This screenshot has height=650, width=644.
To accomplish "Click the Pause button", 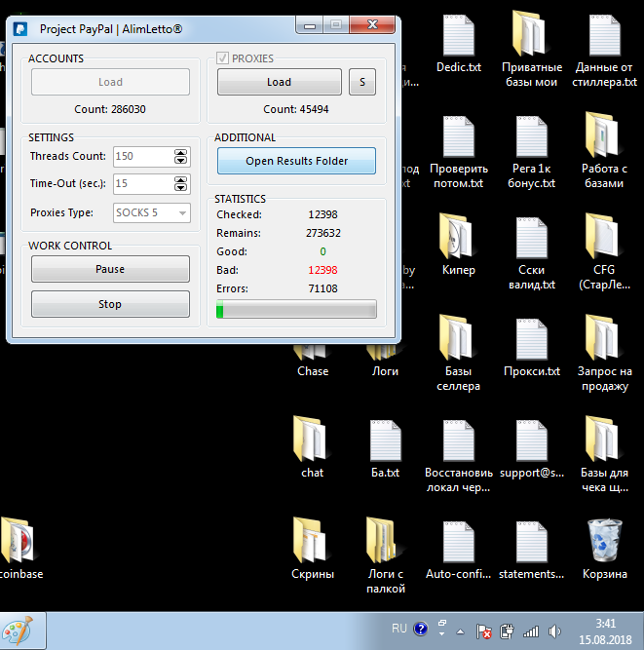I will [110, 269].
